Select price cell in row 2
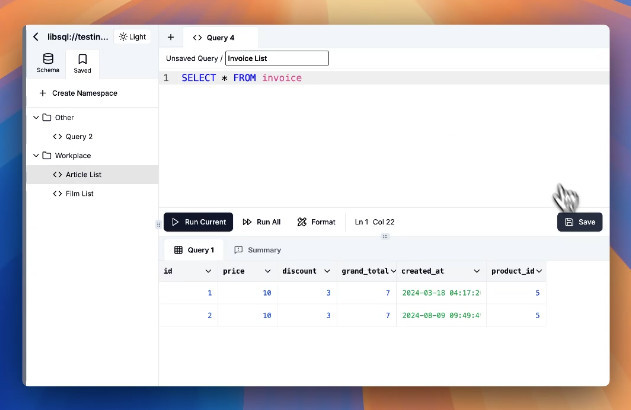 click(x=247, y=315)
